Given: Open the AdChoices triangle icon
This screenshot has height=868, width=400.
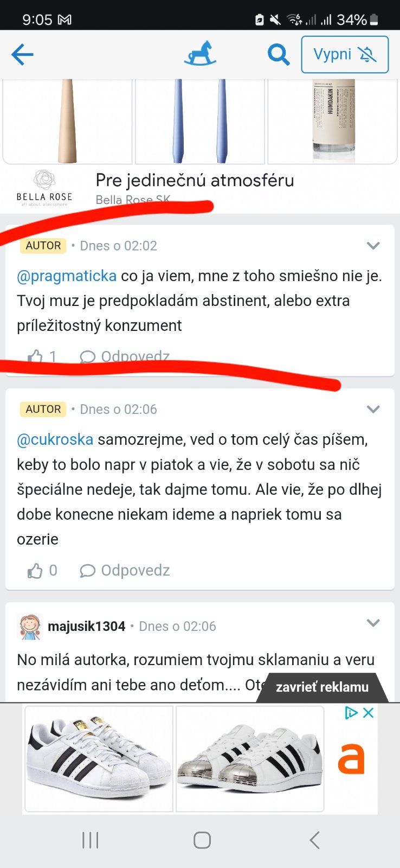Looking at the screenshot, I should pos(351,713).
